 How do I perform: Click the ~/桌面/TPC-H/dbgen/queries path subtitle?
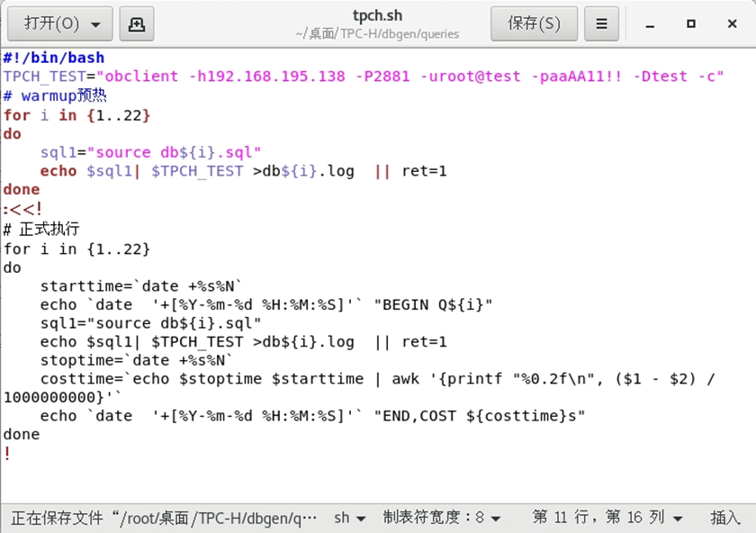point(377,34)
